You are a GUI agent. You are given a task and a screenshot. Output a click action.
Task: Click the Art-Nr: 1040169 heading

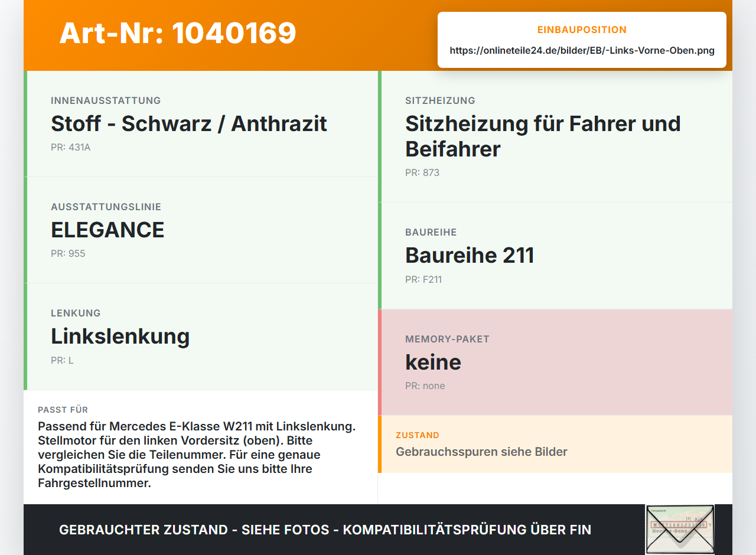point(178,33)
